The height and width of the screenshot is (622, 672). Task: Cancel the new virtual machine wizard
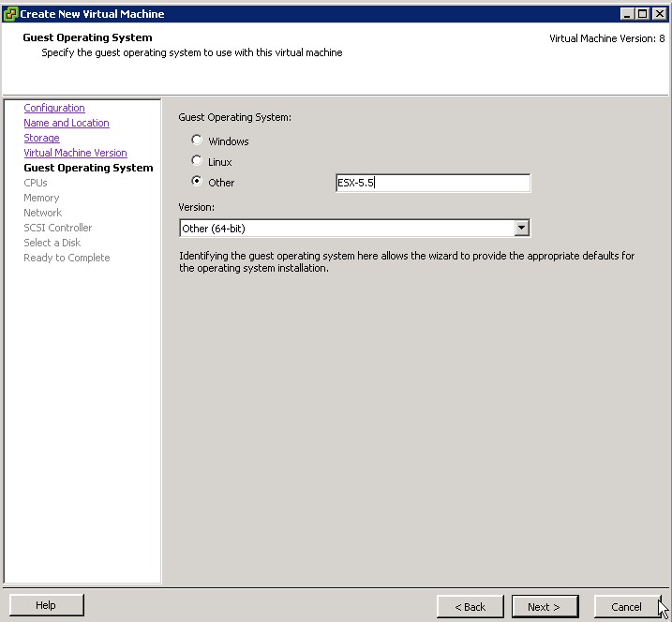[x=626, y=607]
